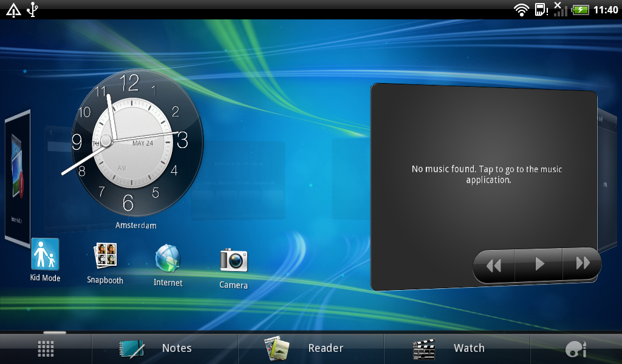Viewport: 622px width, 364px height.
Task: Open Watch from the dock
Action: click(457, 349)
